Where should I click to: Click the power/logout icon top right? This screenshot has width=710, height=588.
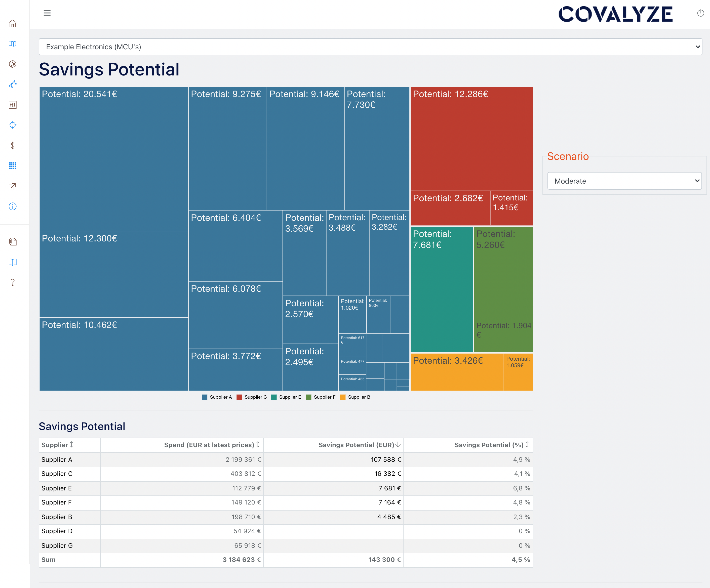[700, 14]
